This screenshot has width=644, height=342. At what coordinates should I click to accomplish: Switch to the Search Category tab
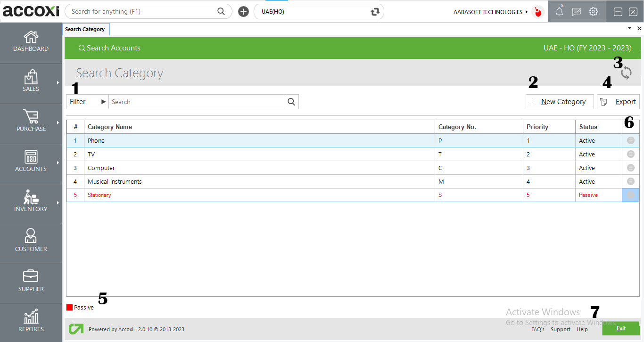tap(86, 29)
